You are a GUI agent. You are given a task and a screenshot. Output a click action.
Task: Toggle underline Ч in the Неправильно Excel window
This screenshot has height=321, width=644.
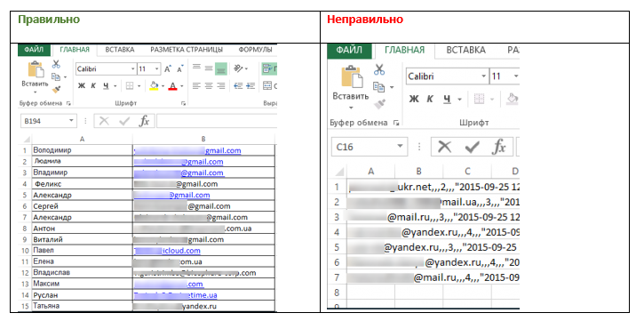pos(448,99)
